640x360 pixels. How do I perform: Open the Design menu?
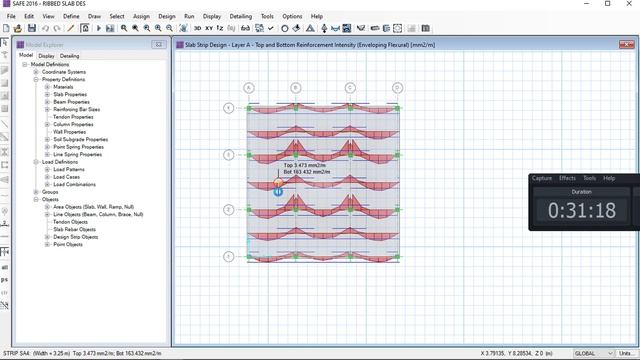pos(167,16)
